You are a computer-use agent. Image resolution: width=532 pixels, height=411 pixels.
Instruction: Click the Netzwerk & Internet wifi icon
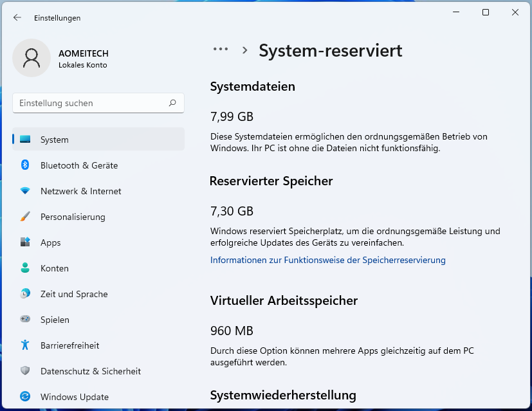25,191
